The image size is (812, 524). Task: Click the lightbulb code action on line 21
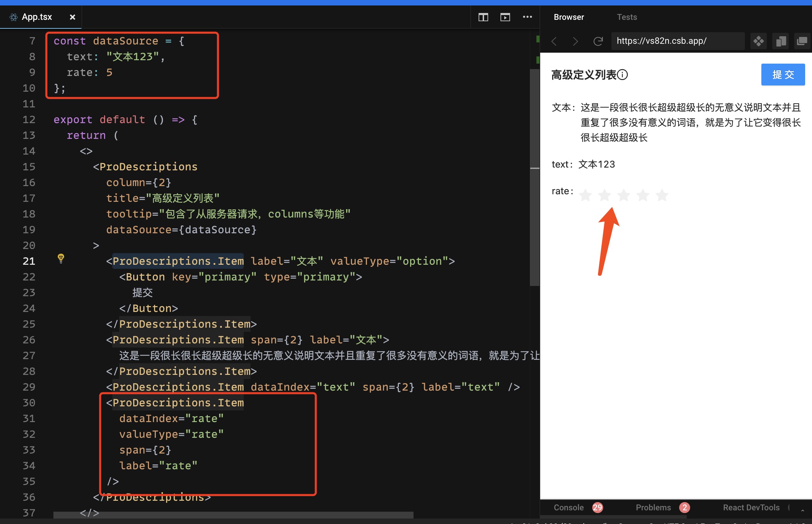coord(61,259)
